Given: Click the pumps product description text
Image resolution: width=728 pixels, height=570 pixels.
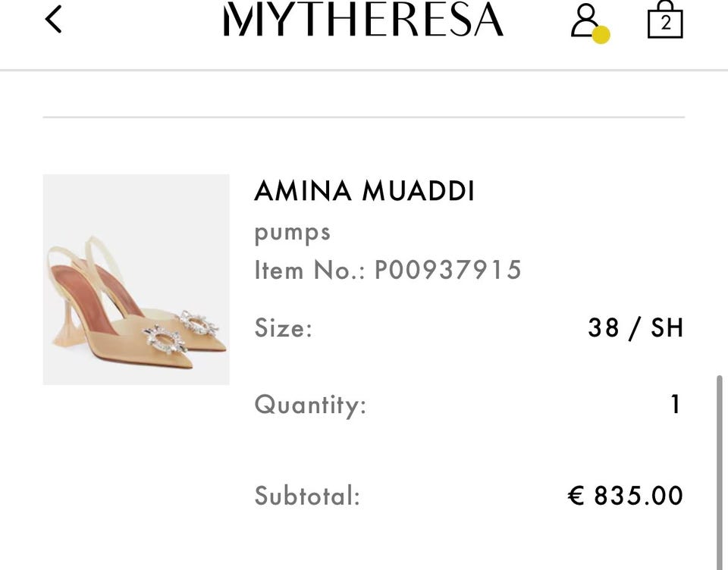Looking at the screenshot, I should [x=292, y=231].
